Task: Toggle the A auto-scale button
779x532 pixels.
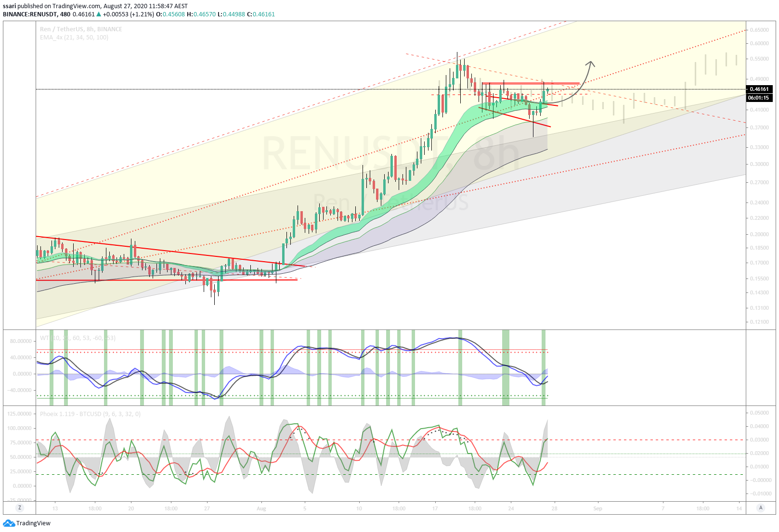Action: click(761, 507)
